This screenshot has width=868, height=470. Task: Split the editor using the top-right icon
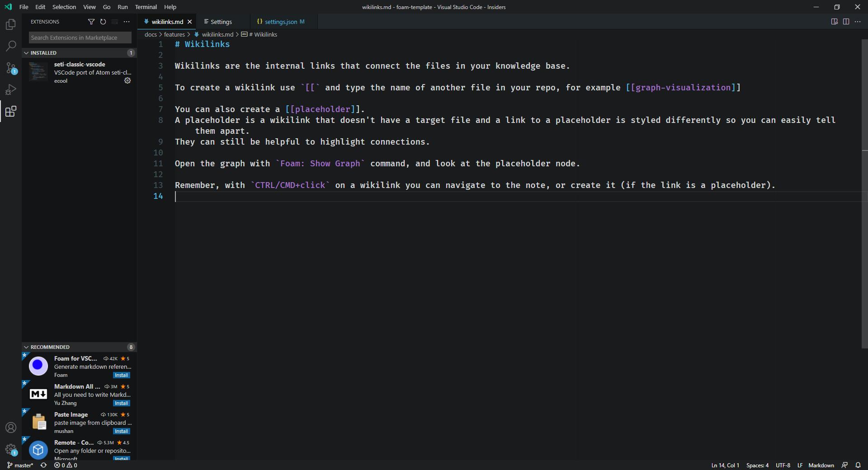click(846, 21)
